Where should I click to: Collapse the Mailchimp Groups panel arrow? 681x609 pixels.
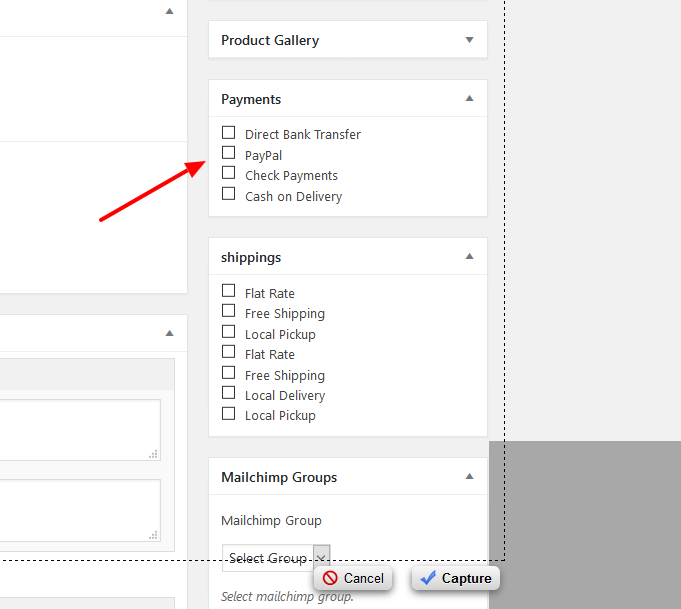[x=469, y=477]
